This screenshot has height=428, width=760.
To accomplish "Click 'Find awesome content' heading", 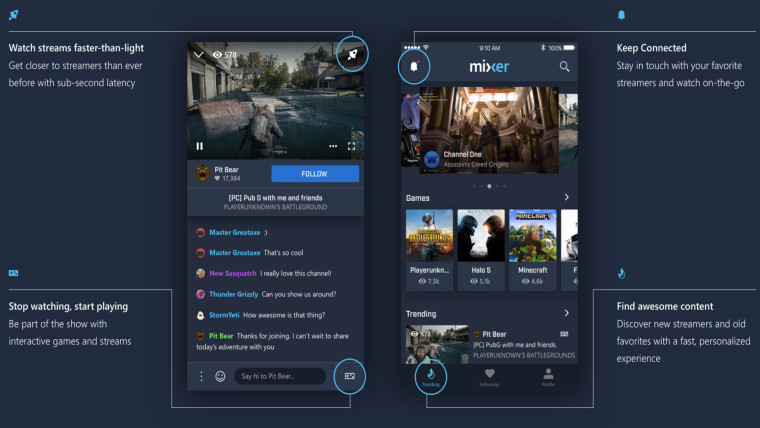I will point(665,306).
